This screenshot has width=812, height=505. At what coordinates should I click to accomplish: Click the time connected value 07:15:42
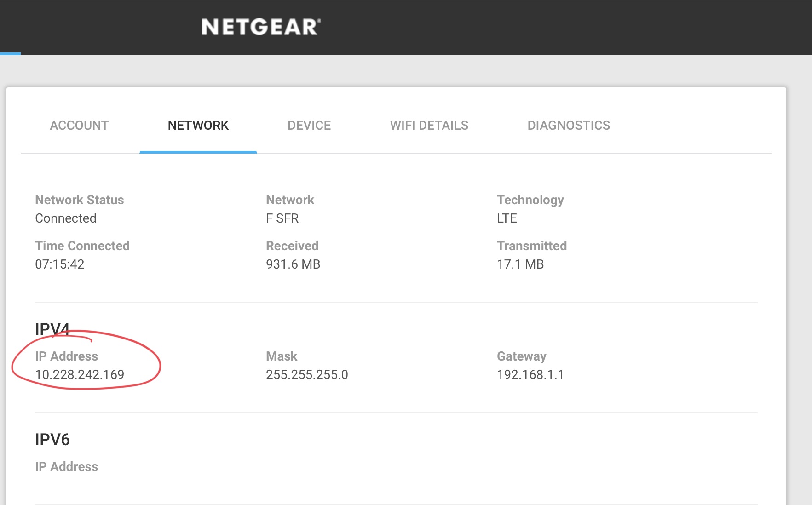(60, 264)
